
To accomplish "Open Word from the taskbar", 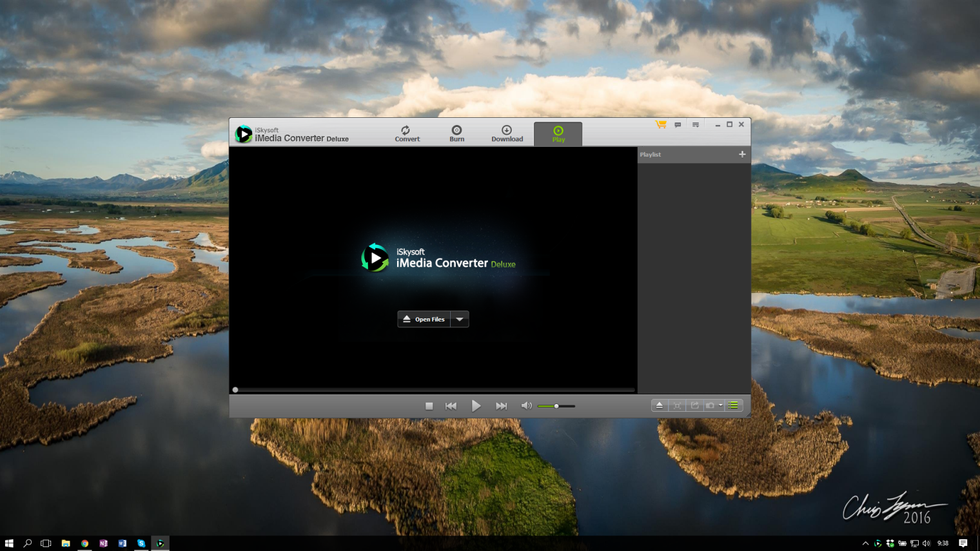I will tap(122, 543).
